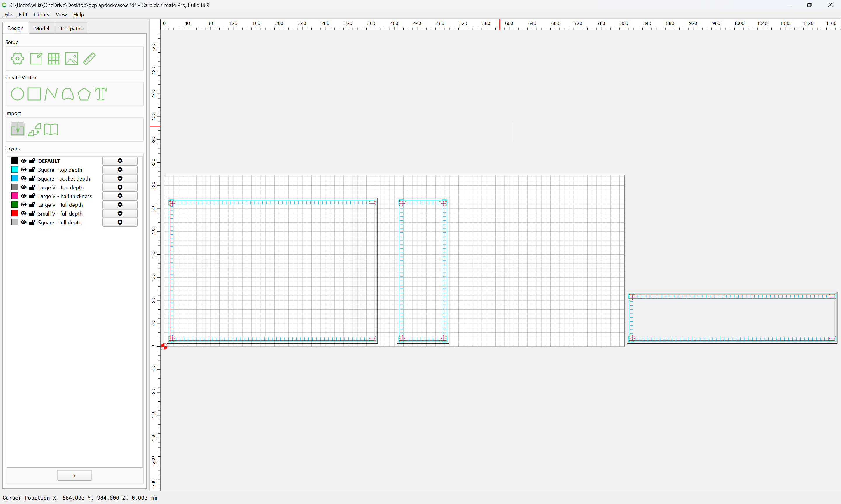Screen dimensions: 841x504
Task: Choose the Polyline drawing tool
Action: click(51, 94)
